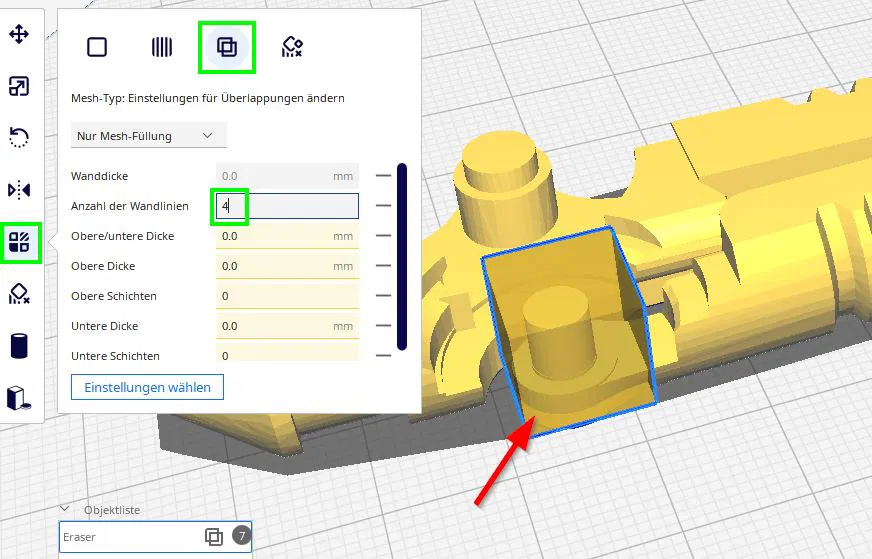
Task: Click the settings list vertical scrollbar
Action: click(402, 256)
